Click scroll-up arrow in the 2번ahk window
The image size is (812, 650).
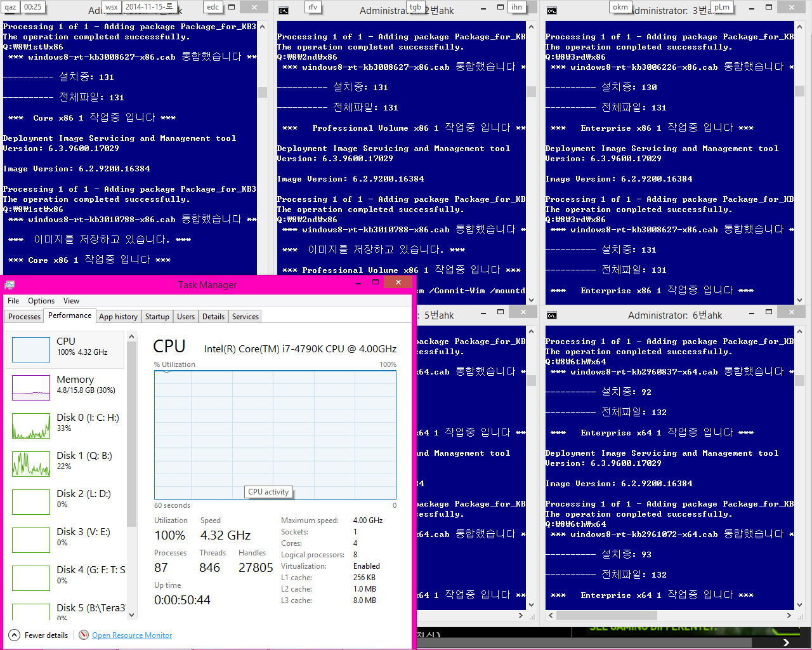[x=531, y=27]
